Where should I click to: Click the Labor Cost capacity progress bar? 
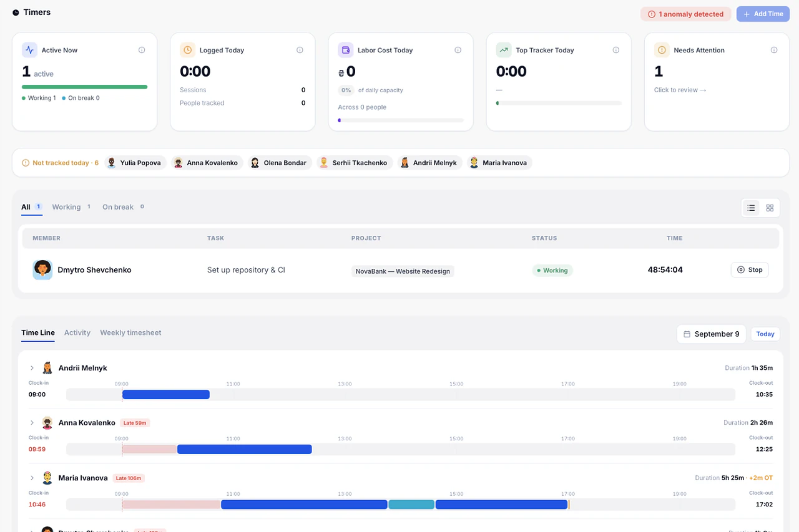coord(401,120)
